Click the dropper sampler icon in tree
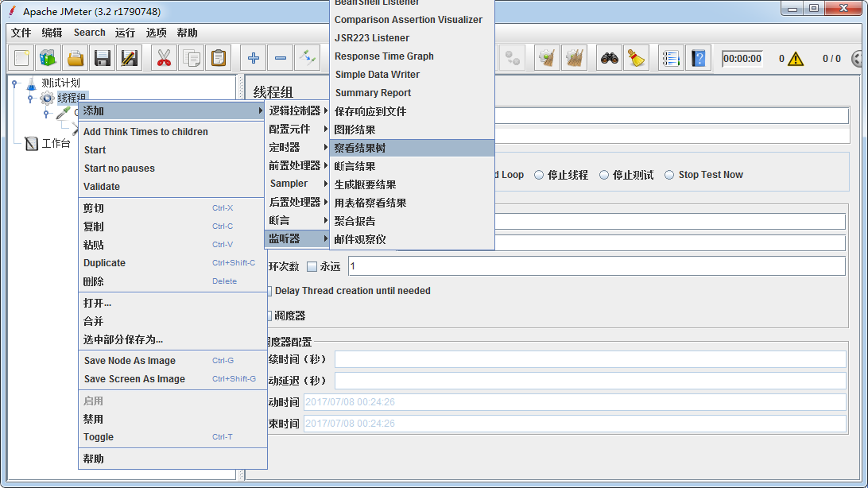868x488 pixels. tap(63, 113)
